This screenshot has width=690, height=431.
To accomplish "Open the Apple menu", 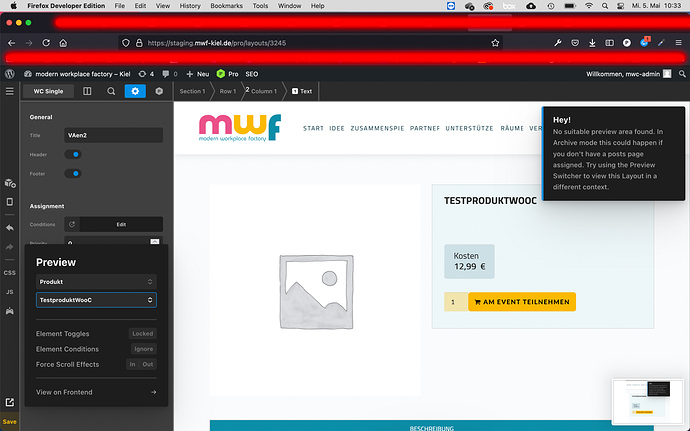I will [x=14, y=6].
